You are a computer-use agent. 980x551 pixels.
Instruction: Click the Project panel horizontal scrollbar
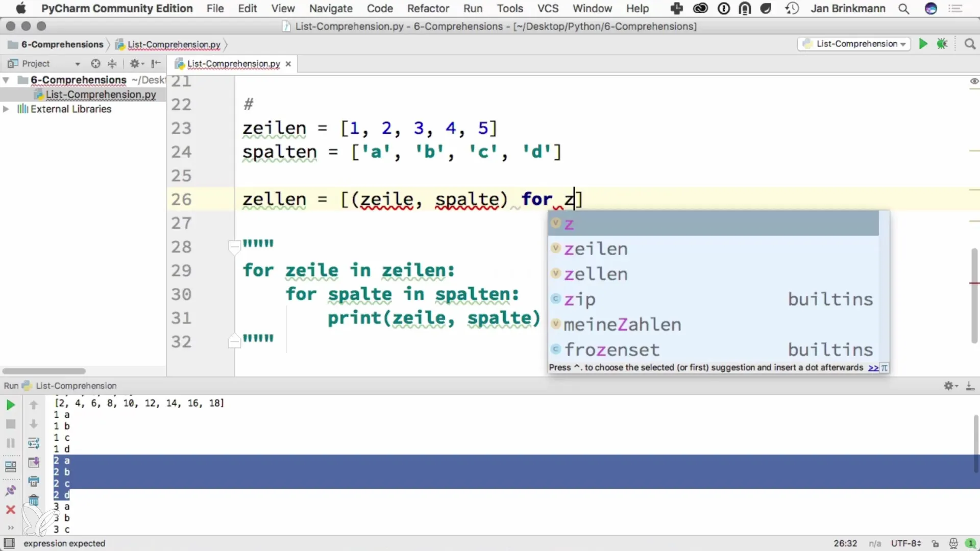tap(44, 371)
